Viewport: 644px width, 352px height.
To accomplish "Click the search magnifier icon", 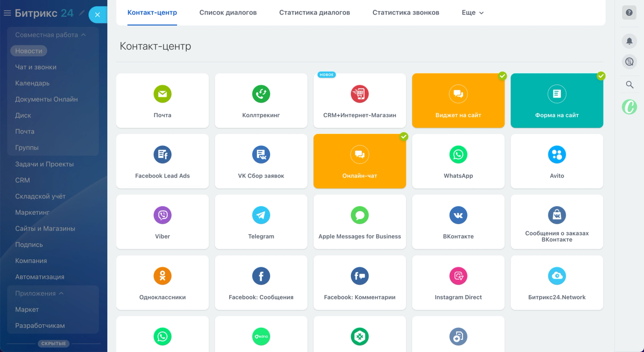I will [629, 84].
